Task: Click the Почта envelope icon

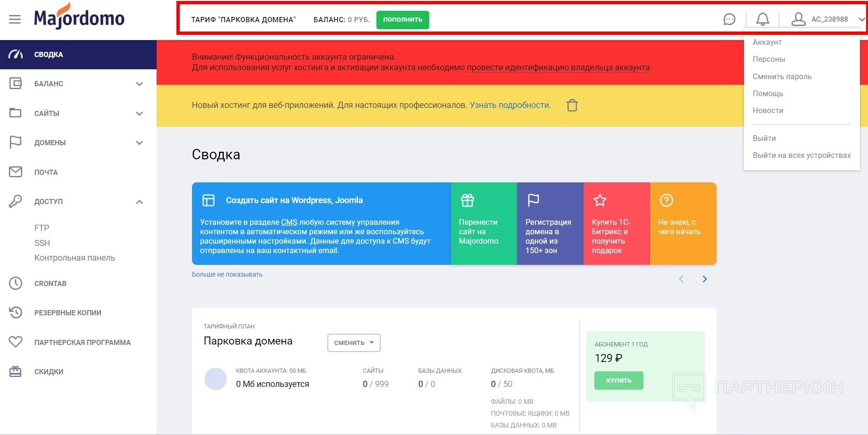Action: [16, 172]
